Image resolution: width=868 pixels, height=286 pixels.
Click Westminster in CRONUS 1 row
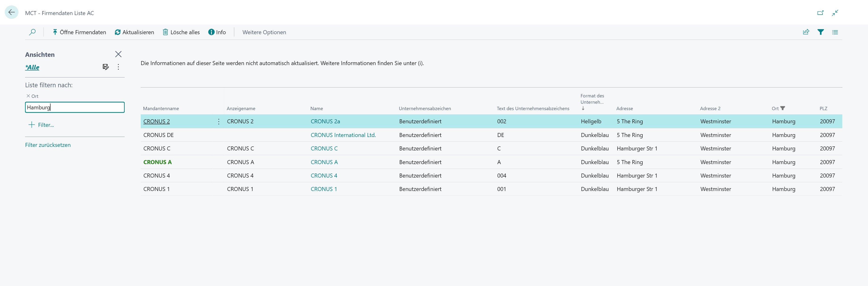715,189
